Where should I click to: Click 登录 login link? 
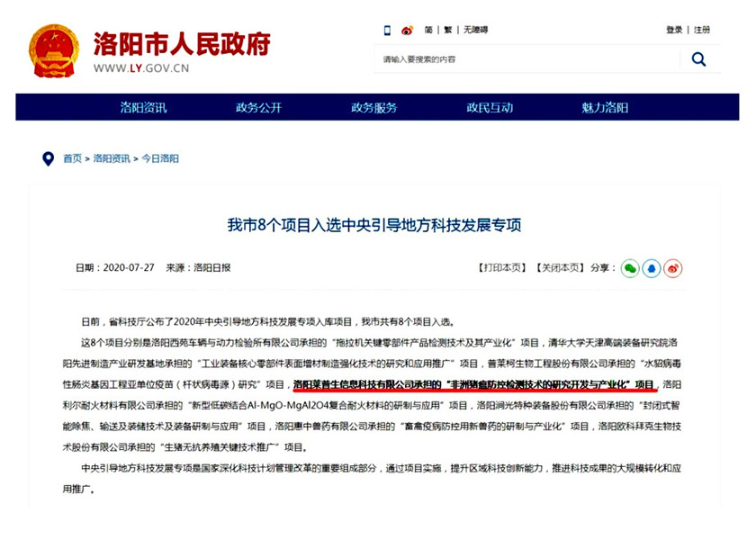(x=674, y=30)
